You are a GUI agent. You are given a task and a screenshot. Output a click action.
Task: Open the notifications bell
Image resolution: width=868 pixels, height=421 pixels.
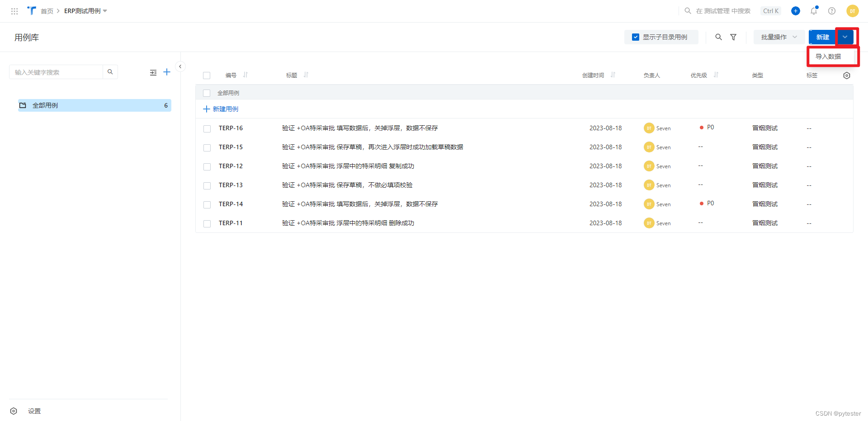(x=814, y=11)
